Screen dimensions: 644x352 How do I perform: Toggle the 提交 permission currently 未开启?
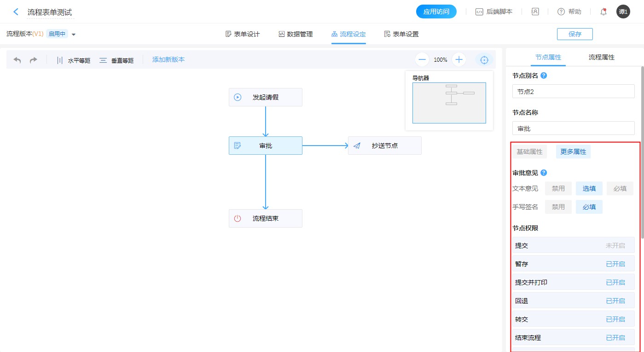[615, 246]
